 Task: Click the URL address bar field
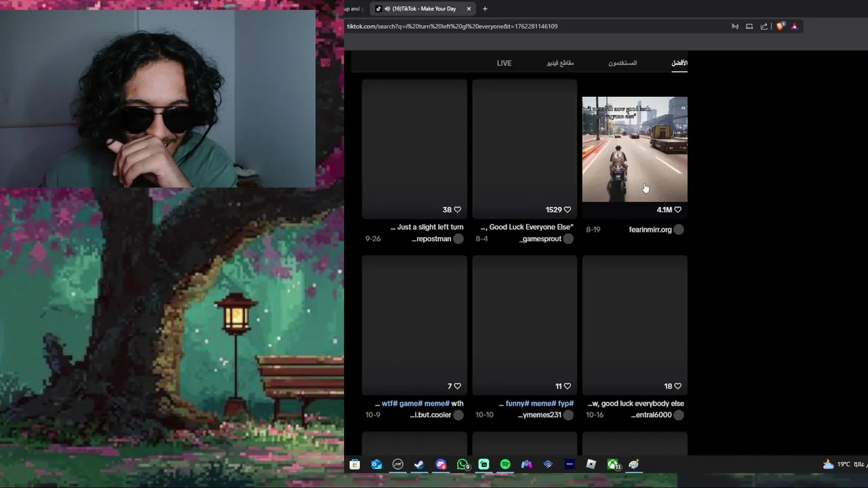click(x=536, y=26)
